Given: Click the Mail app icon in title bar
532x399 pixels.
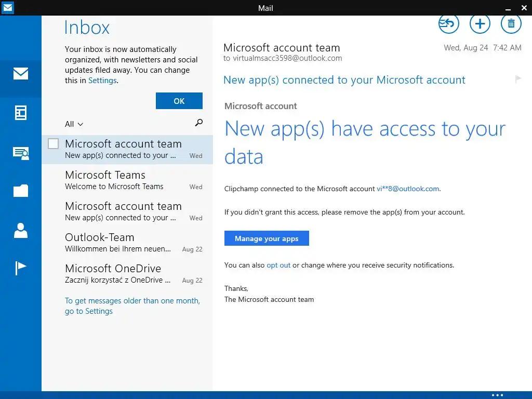Looking at the screenshot, I should pos(7,7).
